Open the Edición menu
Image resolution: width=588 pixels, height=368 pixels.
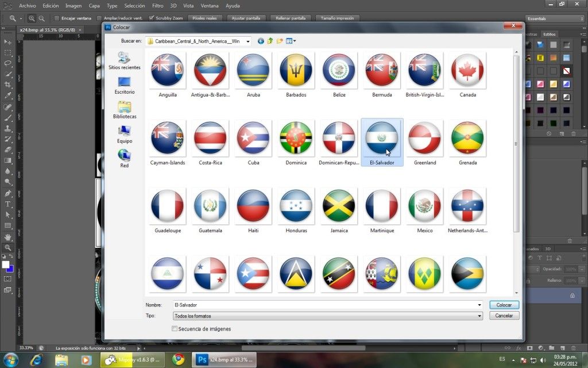pyautogui.click(x=51, y=6)
